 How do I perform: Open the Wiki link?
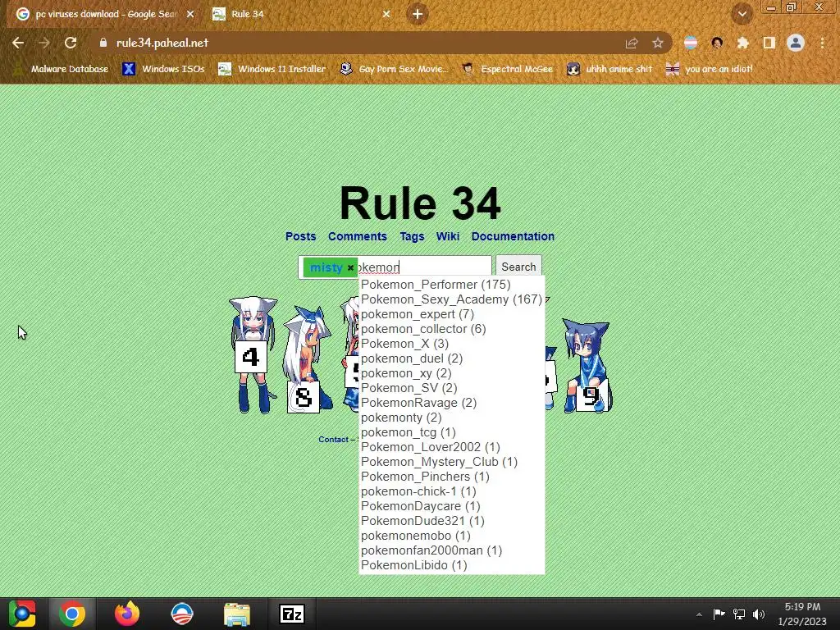tap(448, 236)
